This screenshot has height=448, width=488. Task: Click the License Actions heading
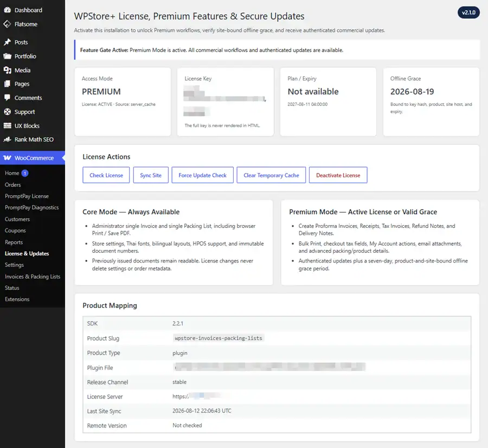pos(106,157)
